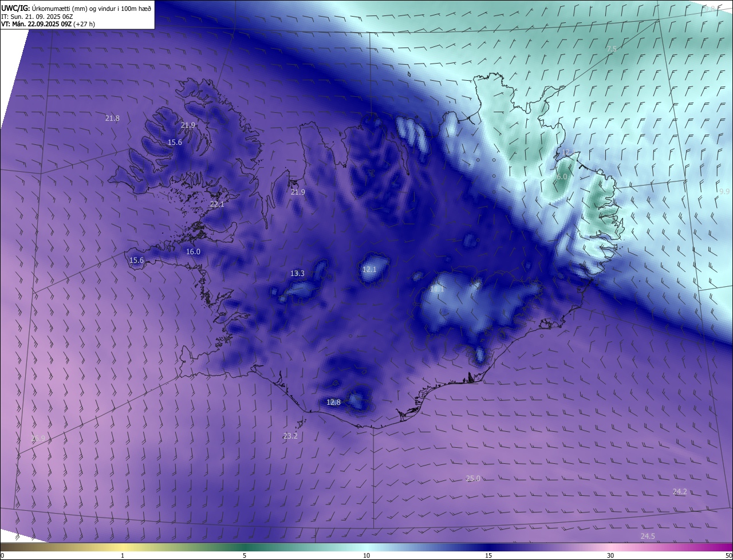Click the UWC/IG map title line
Image resolution: width=733 pixels, height=560 pixels.
(x=75, y=8)
